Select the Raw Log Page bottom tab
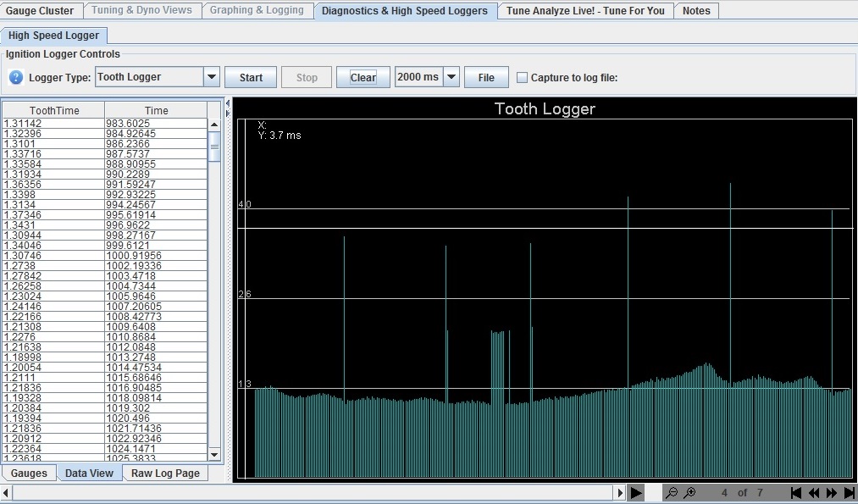Screen dimensions: 858x504 click(x=165, y=473)
